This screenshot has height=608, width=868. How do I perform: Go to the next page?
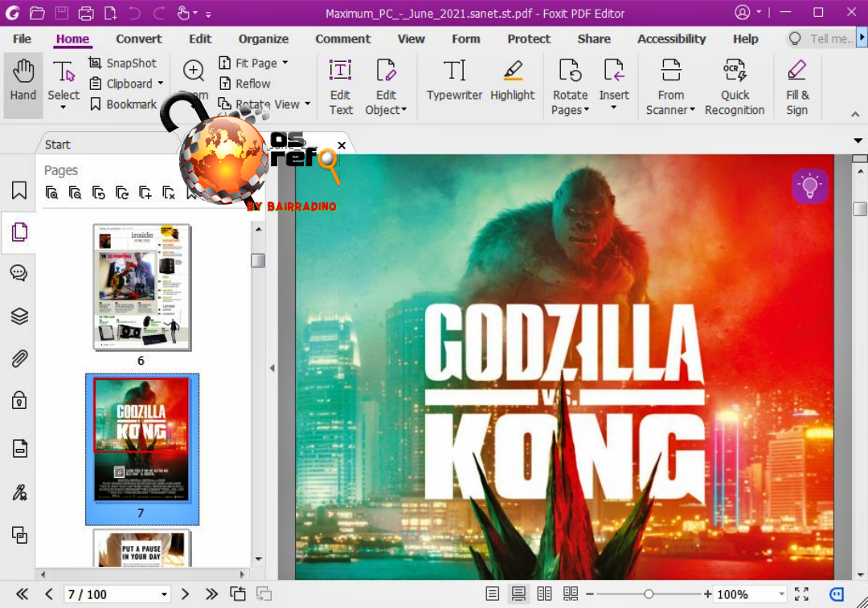[x=185, y=594]
